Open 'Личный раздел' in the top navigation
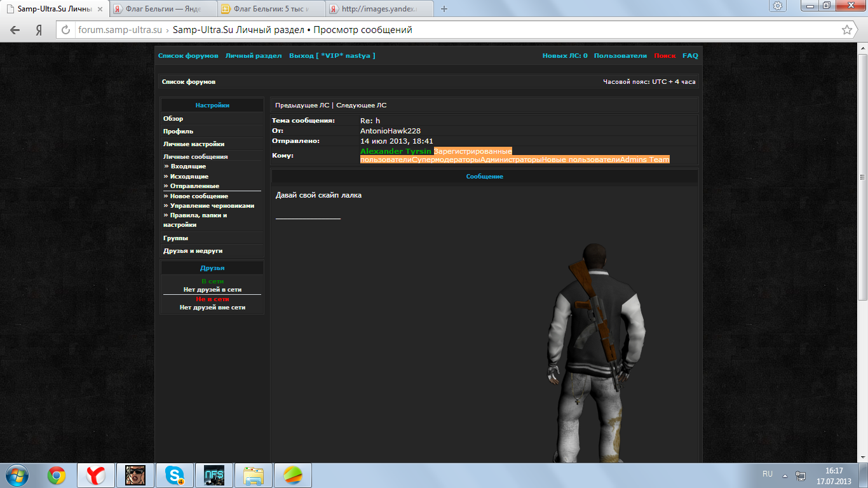 [x=254, y=56]
